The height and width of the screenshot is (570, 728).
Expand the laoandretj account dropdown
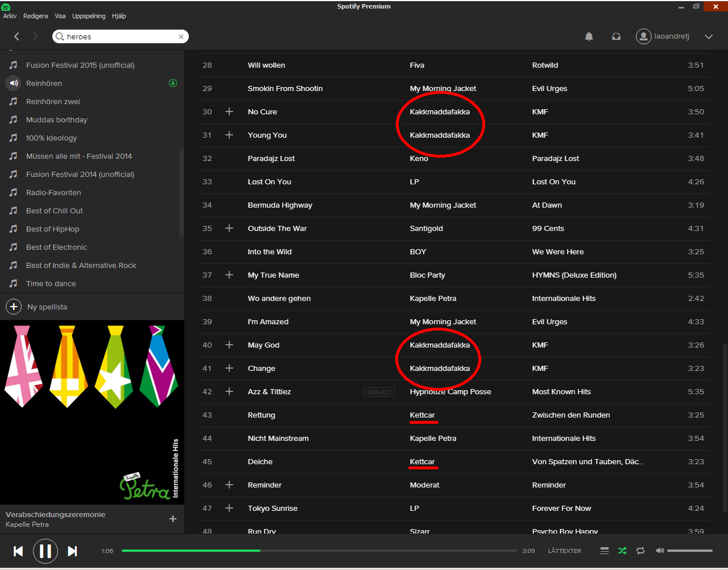709,36
